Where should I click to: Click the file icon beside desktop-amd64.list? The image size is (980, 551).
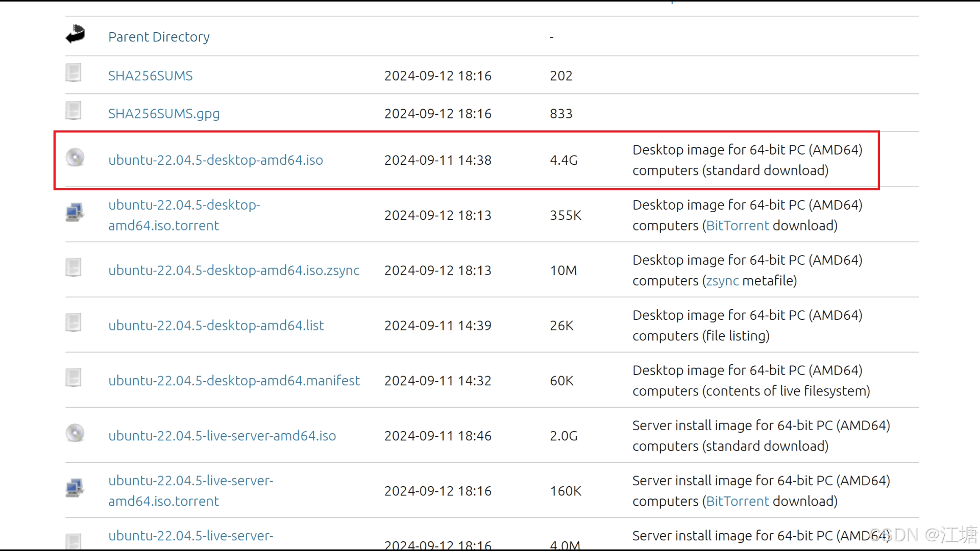point(73,322)
